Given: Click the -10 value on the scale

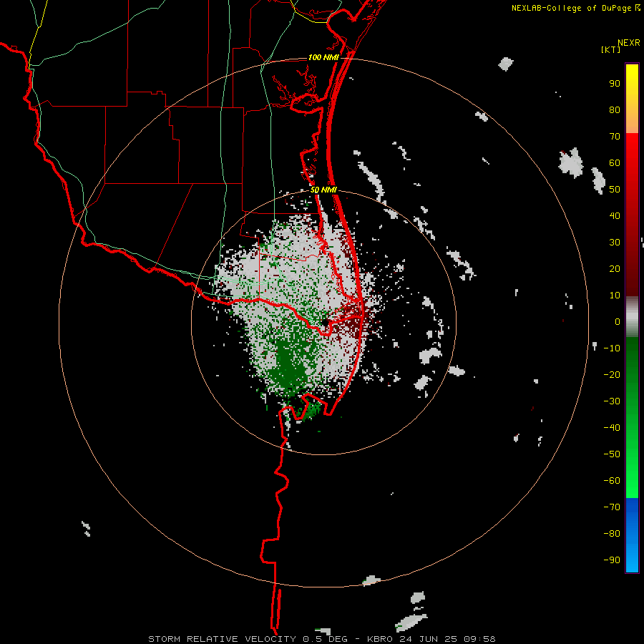Looking at the screenshot, I should (x=612, y=348).
